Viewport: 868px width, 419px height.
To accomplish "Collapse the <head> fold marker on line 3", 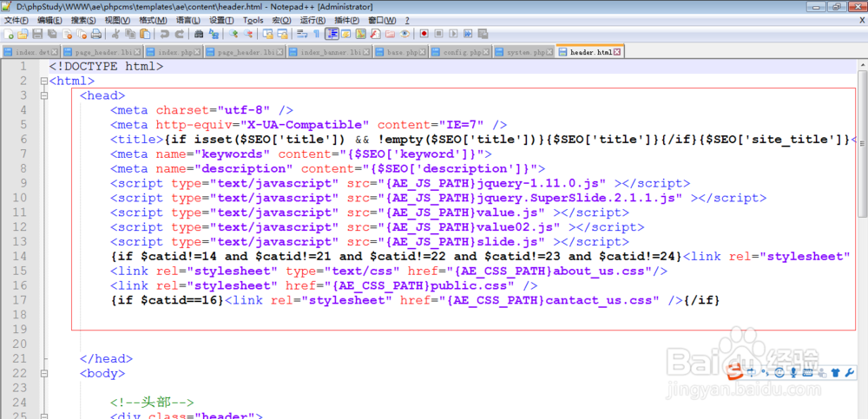I will (43, 95).
